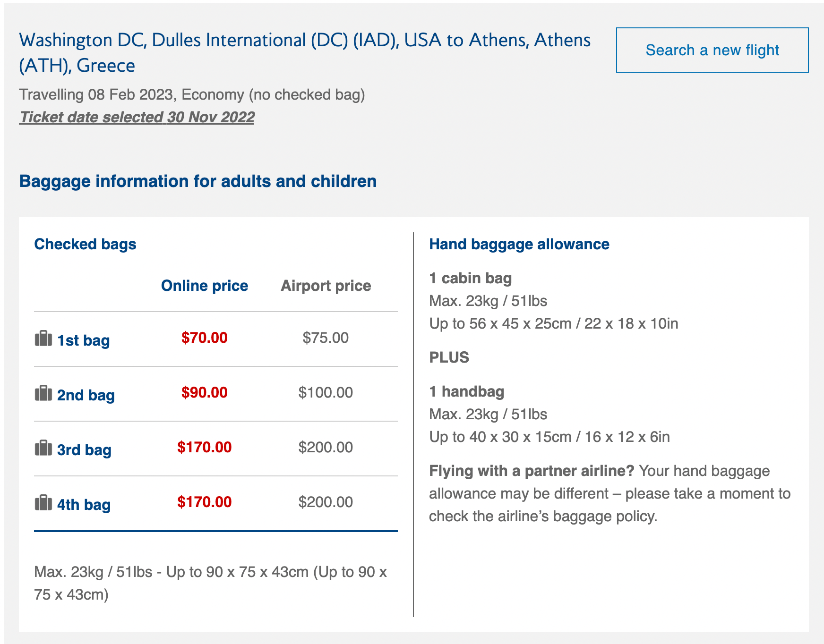Click the Airport price column header
Image resolution: width=824 pixels, height=644 pixels.
coord(326,286)
